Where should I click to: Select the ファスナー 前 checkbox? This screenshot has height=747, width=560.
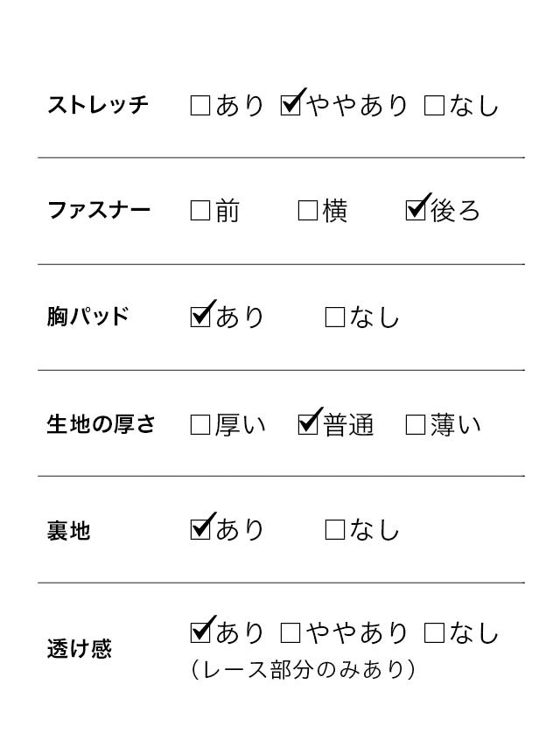(x=200, y=211)
